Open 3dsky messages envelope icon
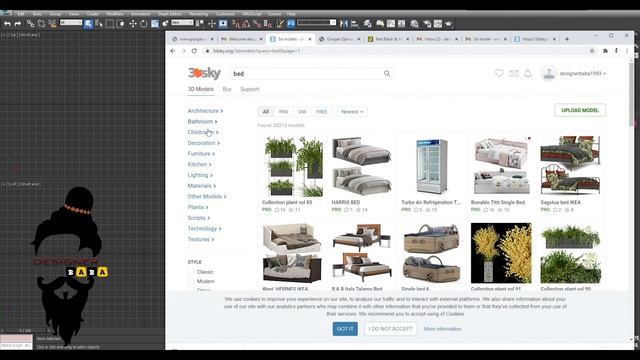 (513, 73)
